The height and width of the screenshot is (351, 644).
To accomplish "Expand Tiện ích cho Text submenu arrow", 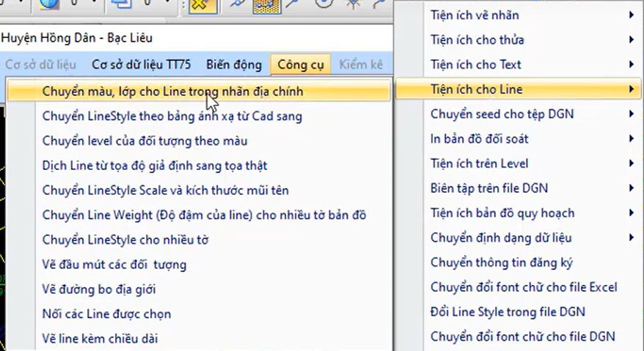I will coord(632,64).
